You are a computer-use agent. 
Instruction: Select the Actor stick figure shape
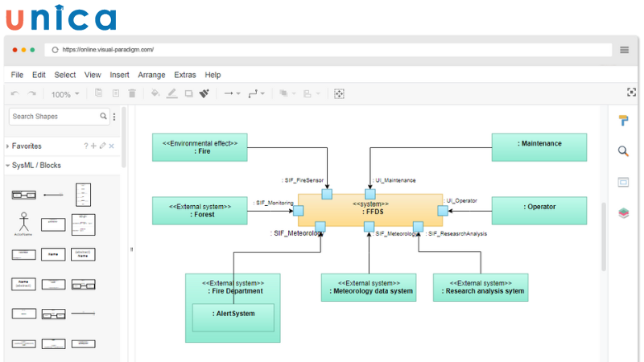(23, 223)
